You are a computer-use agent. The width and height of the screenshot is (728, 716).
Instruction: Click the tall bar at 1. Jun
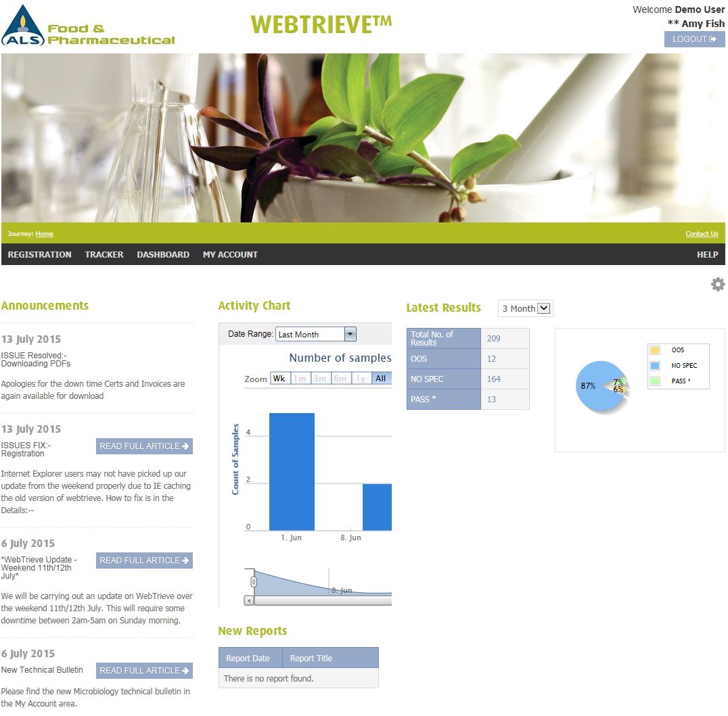pyautogui.click(x=292, y=471)
